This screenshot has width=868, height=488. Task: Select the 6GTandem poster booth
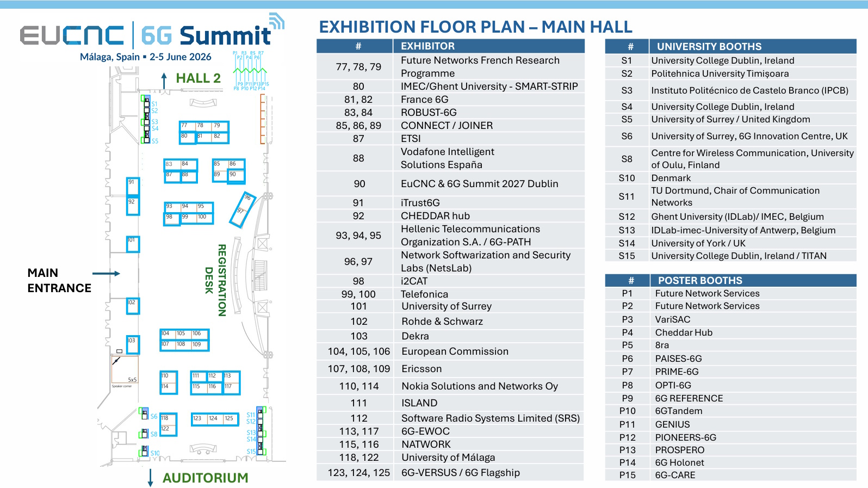(x=679, y=411)
